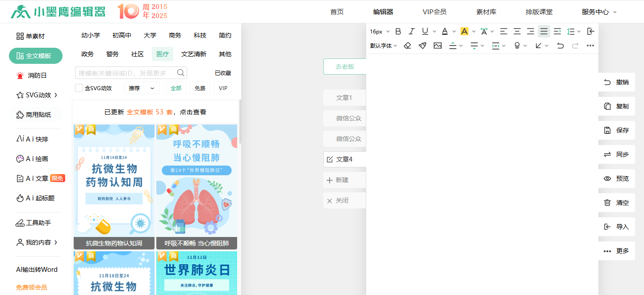Filter templates by 全部
This screenshot has height=295, width=644.
[x=176, y=88]
